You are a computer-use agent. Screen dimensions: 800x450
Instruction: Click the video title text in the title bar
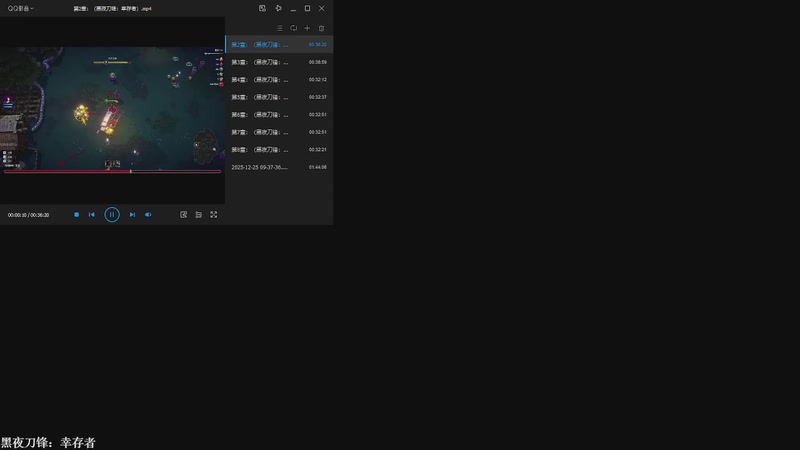[x=112, y=9]
